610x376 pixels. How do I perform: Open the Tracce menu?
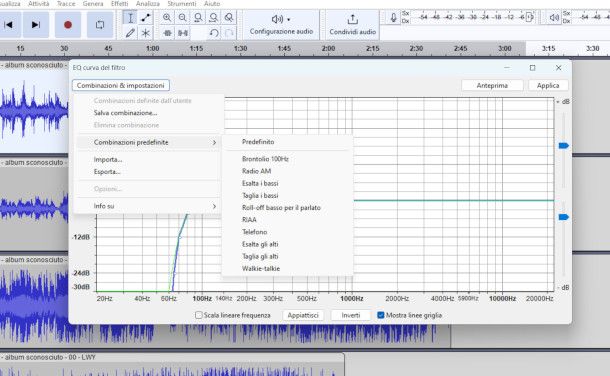66,4
